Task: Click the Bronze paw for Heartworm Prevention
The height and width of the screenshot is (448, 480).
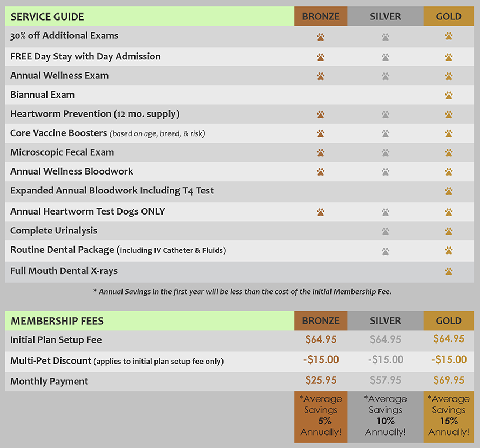Action: (x=321, y=115)
